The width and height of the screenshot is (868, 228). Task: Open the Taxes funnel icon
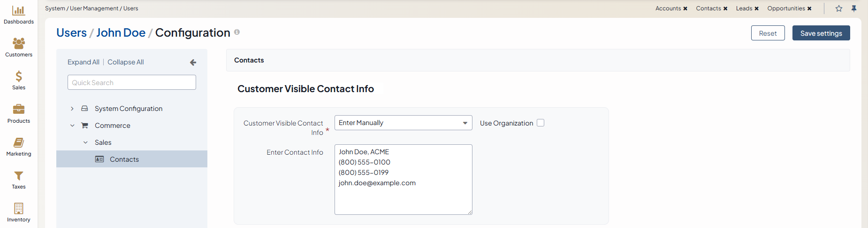coord(19,176)
